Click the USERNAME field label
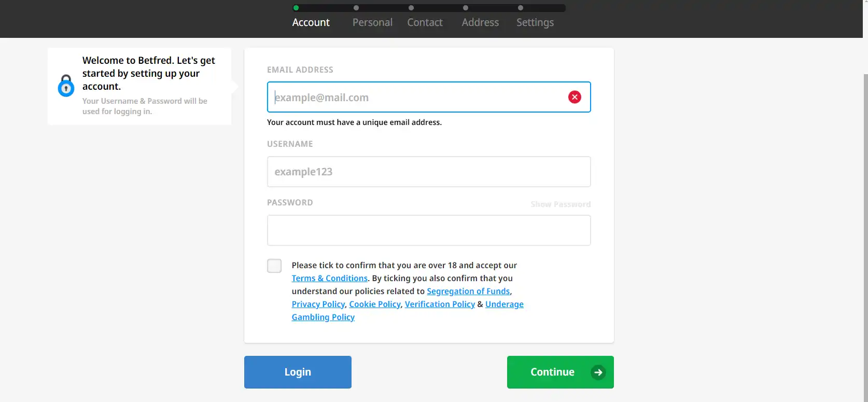 pyautogui.click(x=290, y=144)
